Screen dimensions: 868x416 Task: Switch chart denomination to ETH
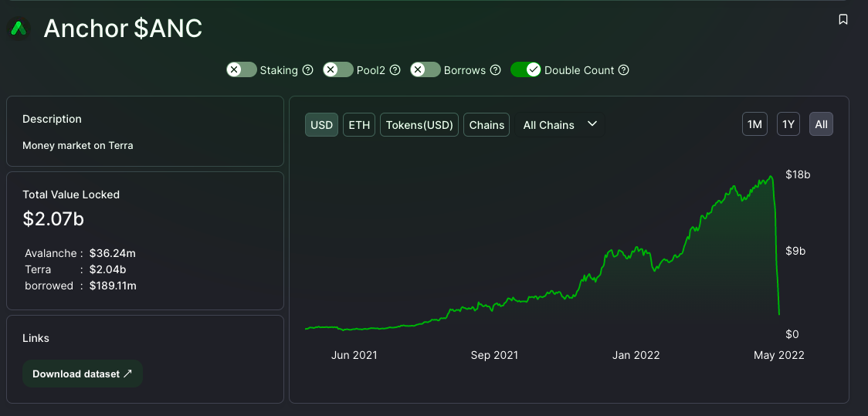click(x=359, y=124)
